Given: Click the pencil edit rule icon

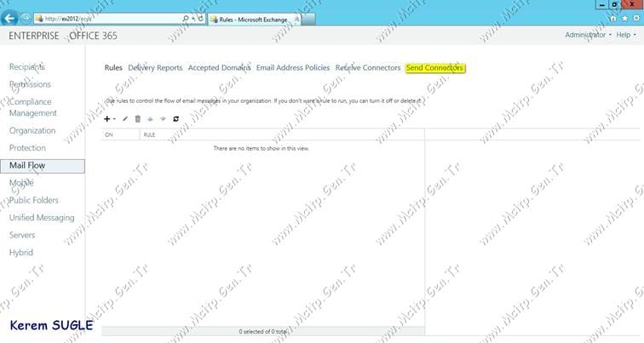Looking at the screenshot, I should (x=125, y=119).
